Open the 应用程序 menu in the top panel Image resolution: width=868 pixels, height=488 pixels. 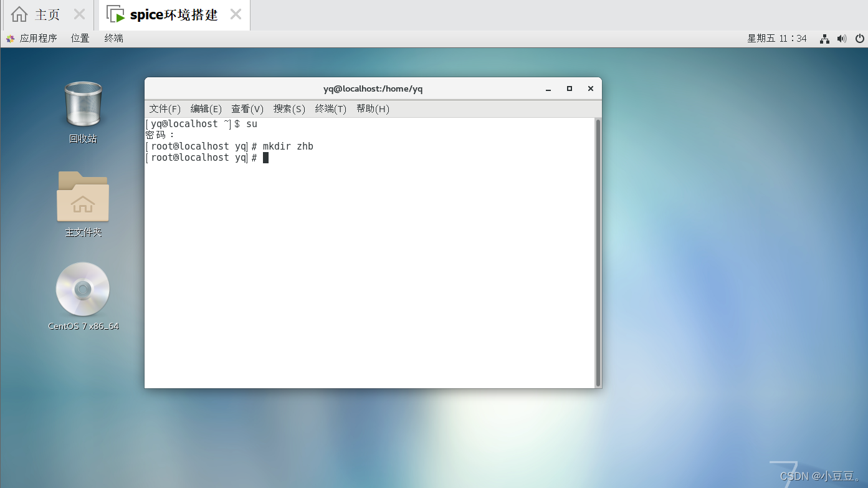[x=39, y=38]
